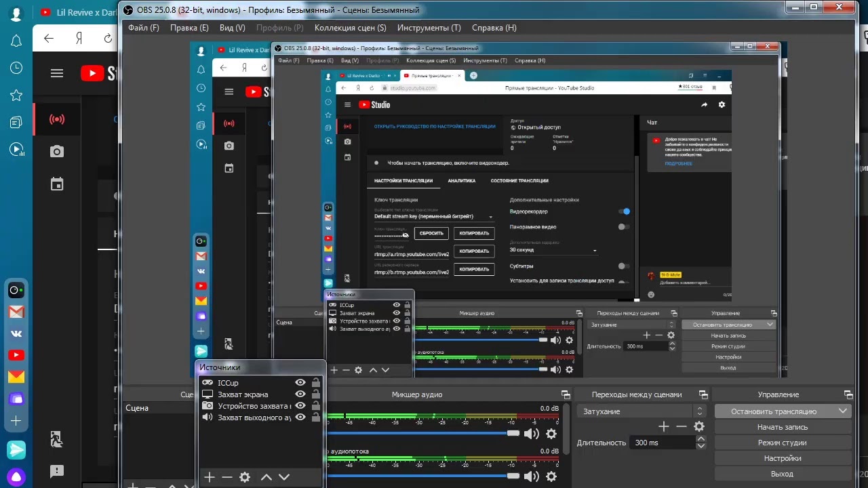Viewport: 868px width, 488px height.
Task: Click Режим студии button
Action: pos(783,443)
